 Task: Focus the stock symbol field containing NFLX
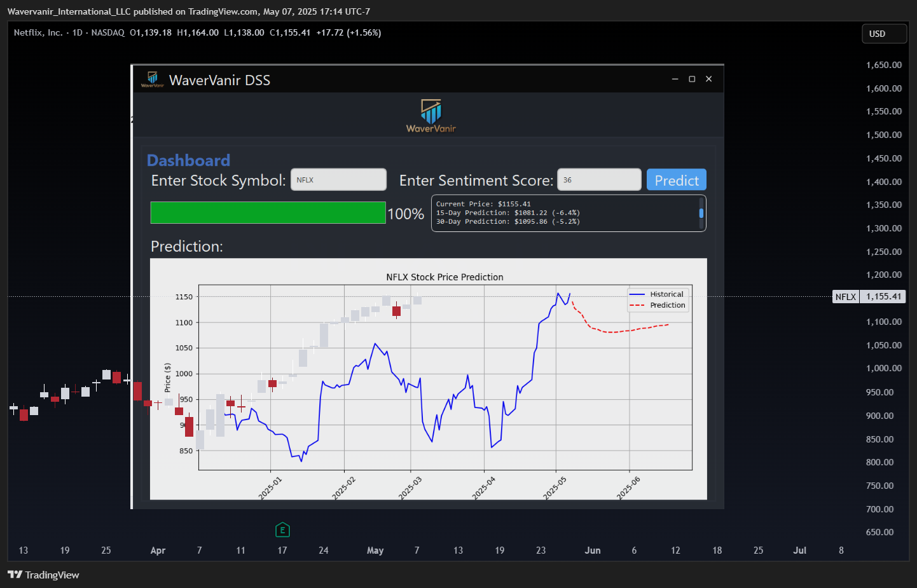pyautogui.click(x=338, y=180)
